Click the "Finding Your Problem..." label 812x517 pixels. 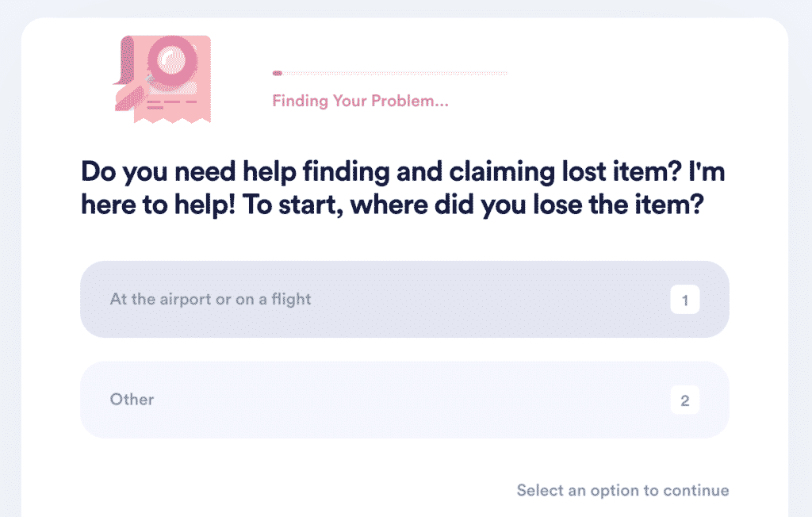pos(361,101)
